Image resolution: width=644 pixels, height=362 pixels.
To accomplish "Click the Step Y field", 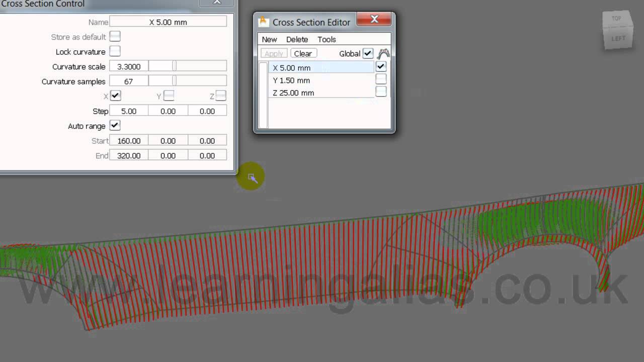I will point(168,111).
